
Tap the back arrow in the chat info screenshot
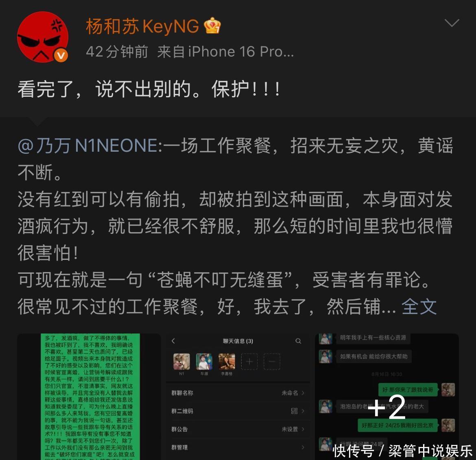click(173, 341)
